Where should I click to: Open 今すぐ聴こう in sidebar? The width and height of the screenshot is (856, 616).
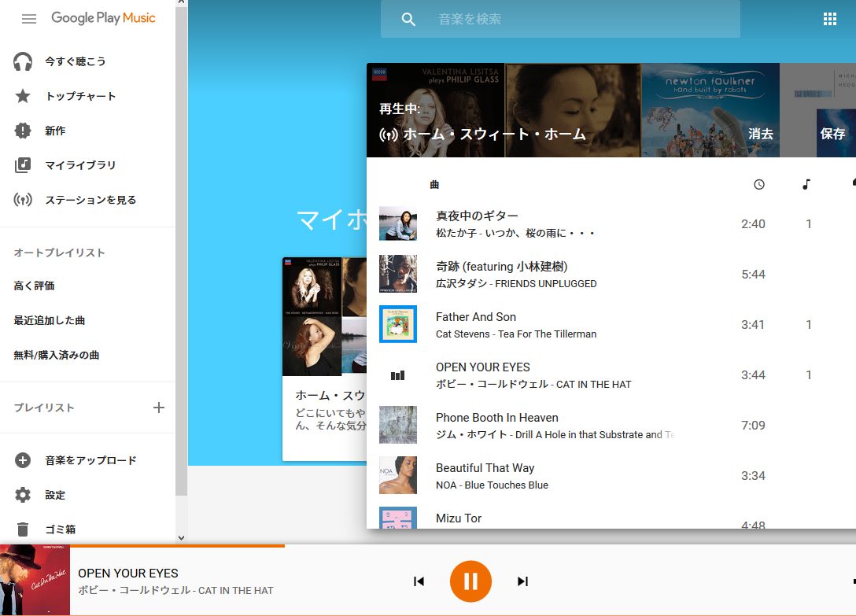coord(76,61)
